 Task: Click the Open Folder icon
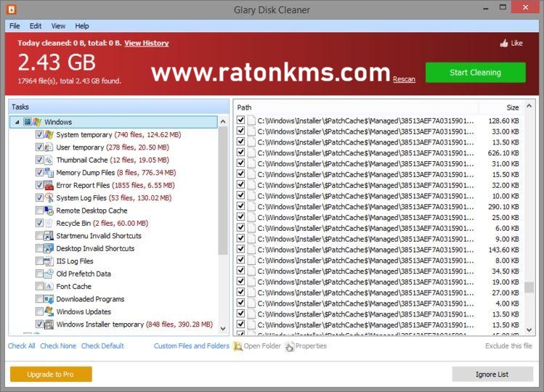point(238,346)
